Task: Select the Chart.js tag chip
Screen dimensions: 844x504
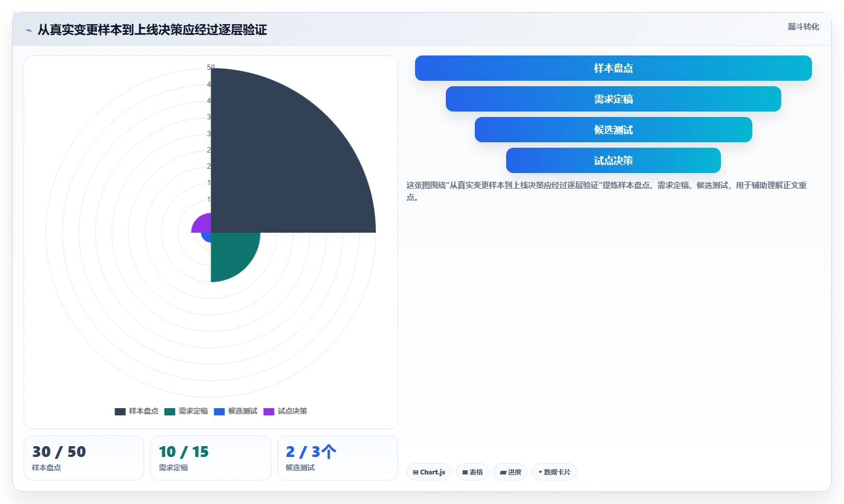Action: click(x=429, y=472)
